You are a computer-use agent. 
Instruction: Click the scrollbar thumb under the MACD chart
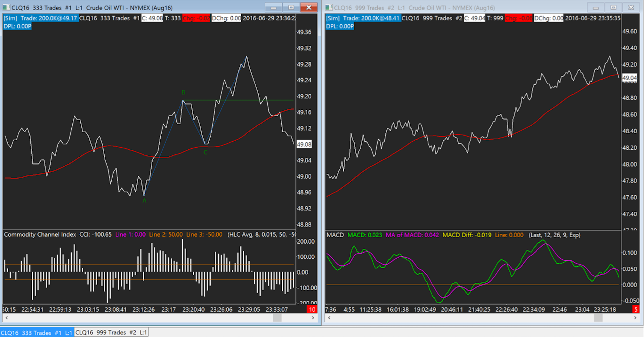[598, 317]
